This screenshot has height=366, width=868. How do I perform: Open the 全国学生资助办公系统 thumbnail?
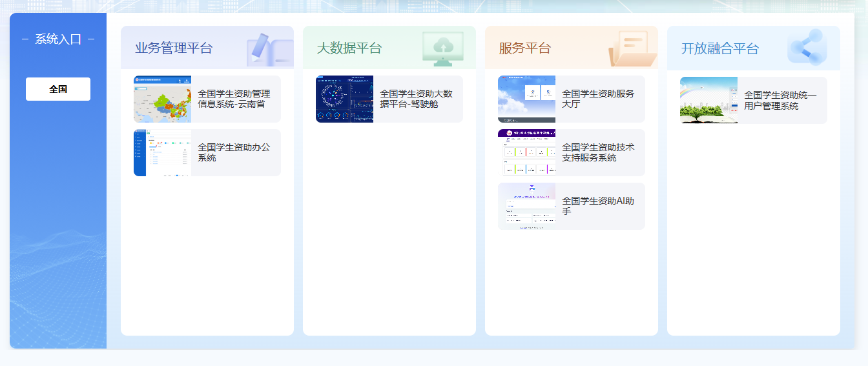pyautogui.click(x=162, y=152)
